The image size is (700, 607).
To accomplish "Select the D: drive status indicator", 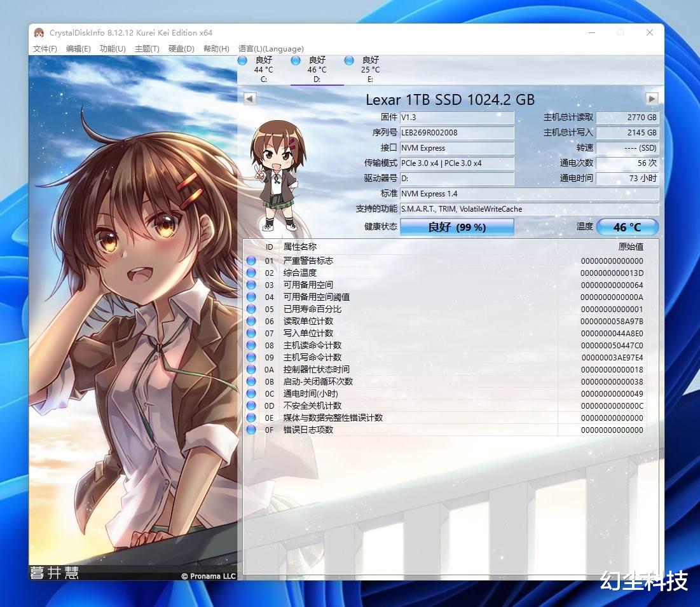I will pos(296,61).
